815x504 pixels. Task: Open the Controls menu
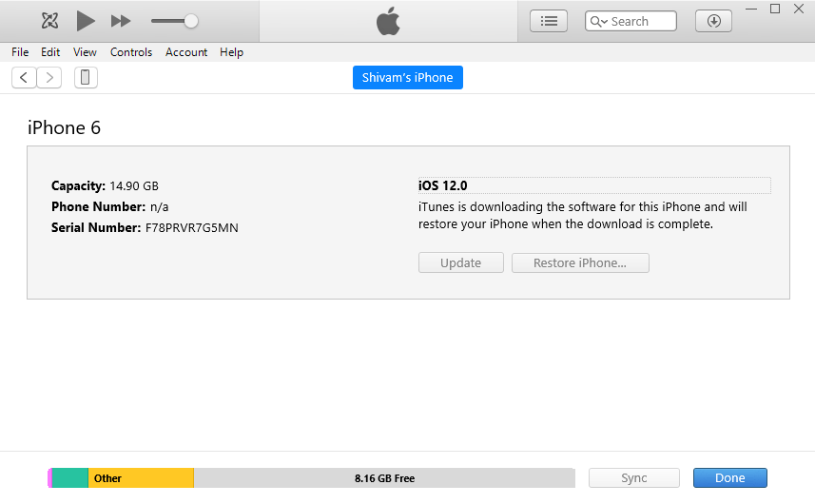[131, 52]
